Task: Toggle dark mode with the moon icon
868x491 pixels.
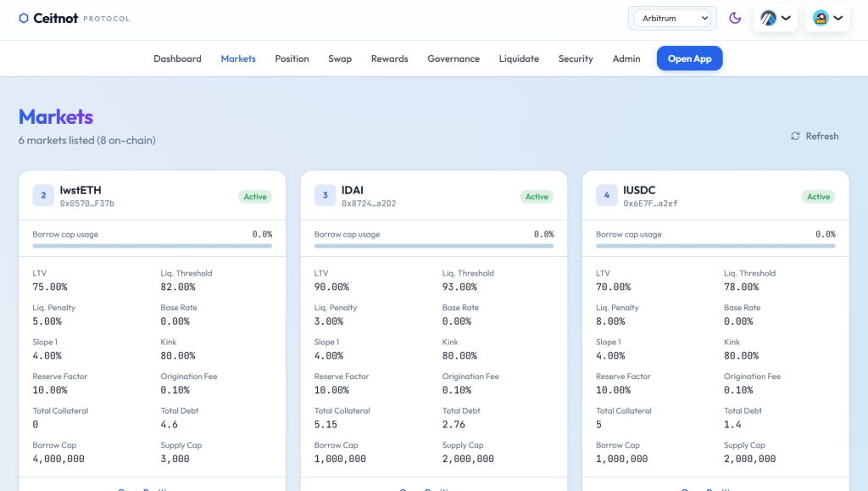Action: coord(735,19)
